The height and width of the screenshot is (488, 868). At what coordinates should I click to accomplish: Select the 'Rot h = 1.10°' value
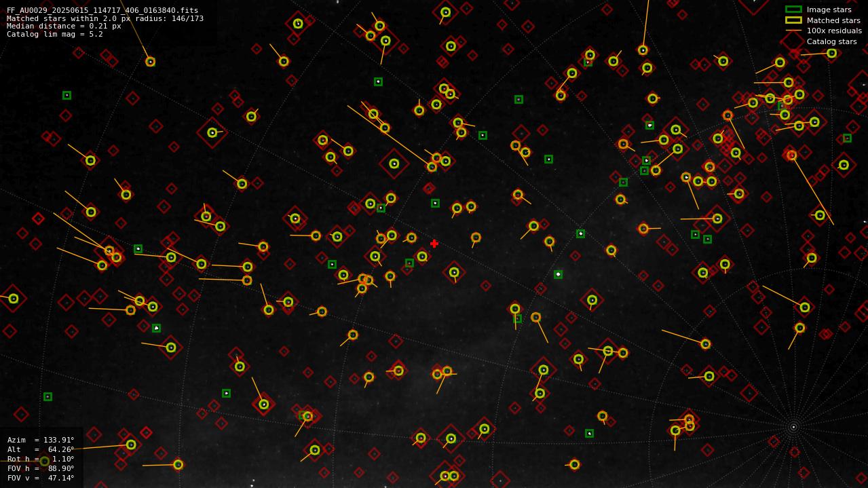point(41,459)
